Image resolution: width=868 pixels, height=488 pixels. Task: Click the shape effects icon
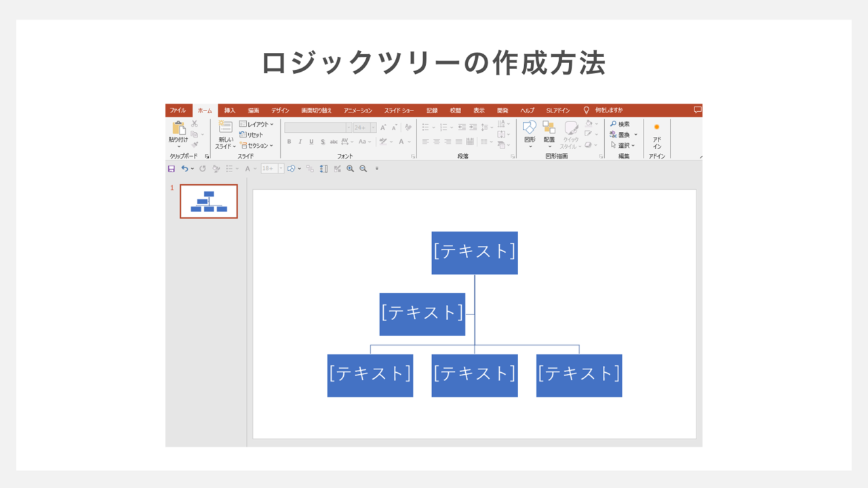click(x=589, y=145)
